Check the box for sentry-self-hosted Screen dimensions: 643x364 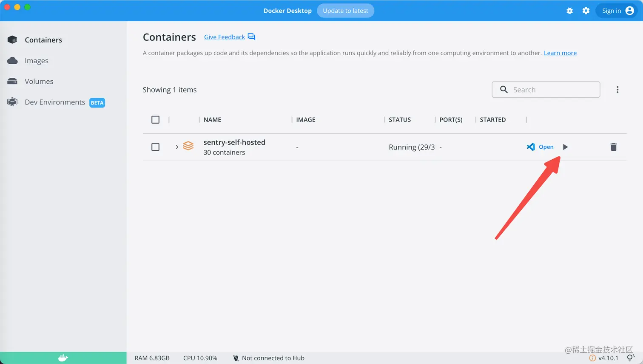(x=156, y=147)
